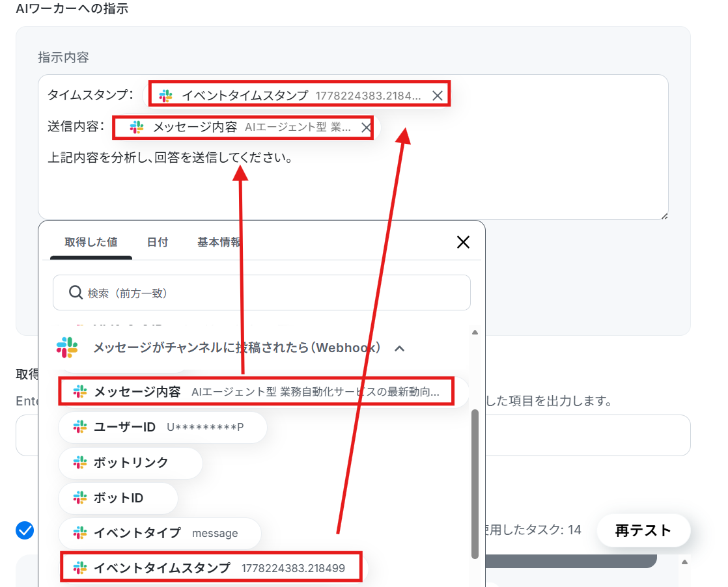Switch to the 取得した値 tab

91,241
